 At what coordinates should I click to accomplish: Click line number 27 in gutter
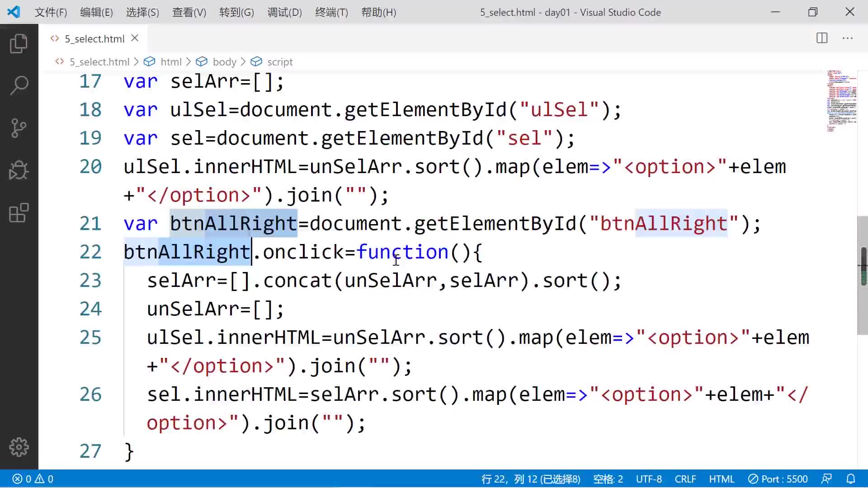[90, 451]
